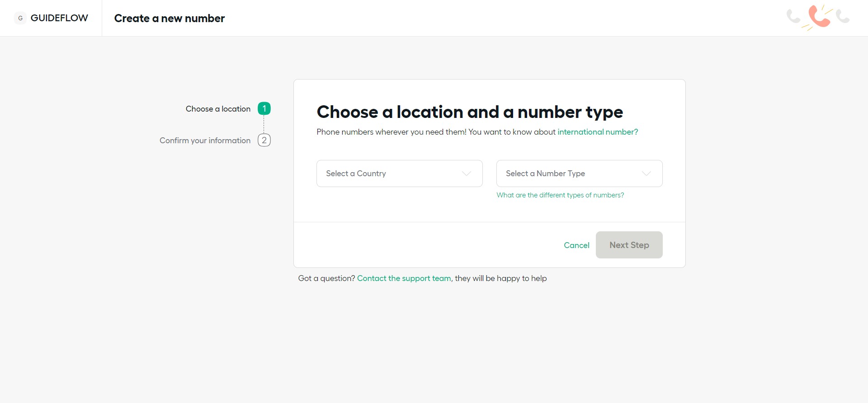Click the chevron arrow in the Country field
Viewport: 868px width, 403px height.
pyautogui.click(x=467, y=173)
